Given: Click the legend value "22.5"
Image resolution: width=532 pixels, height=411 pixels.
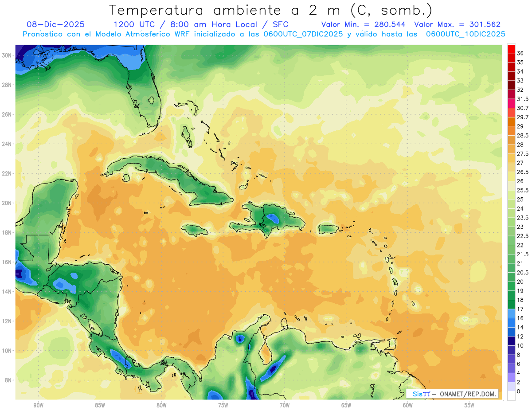Looking at the screenshot, I should (x=523, y=236).
